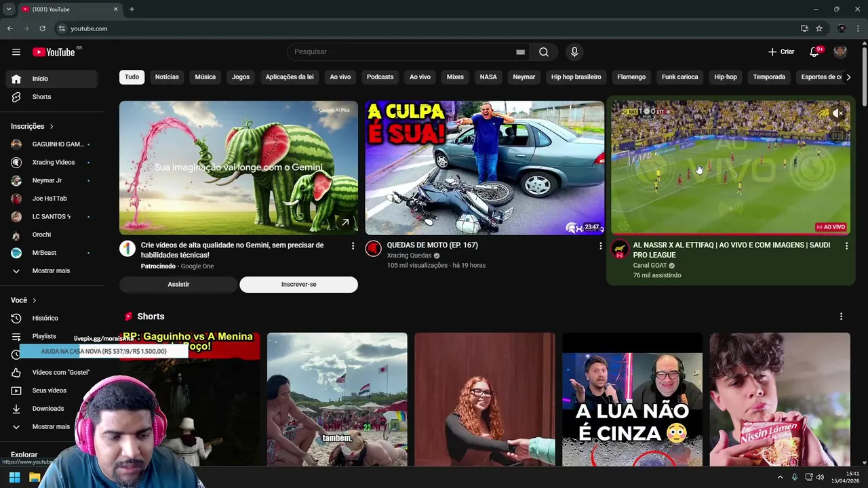Viewport: 868px width, 488px height.
Task: Open the Gemini watermelon elephant ad thumbnail
Action: pos(239,167)
